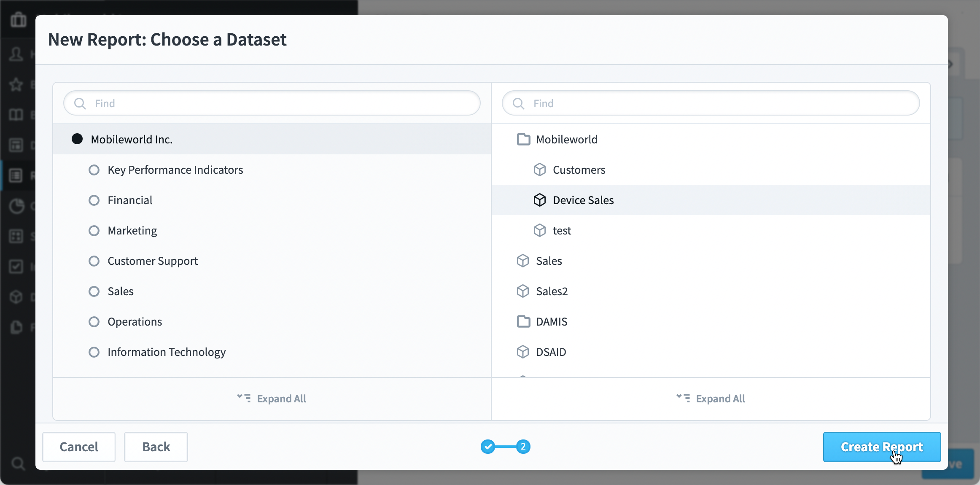Click the 'Operations' category label
This screenshot has width=980, height=485.
[135, 322]
